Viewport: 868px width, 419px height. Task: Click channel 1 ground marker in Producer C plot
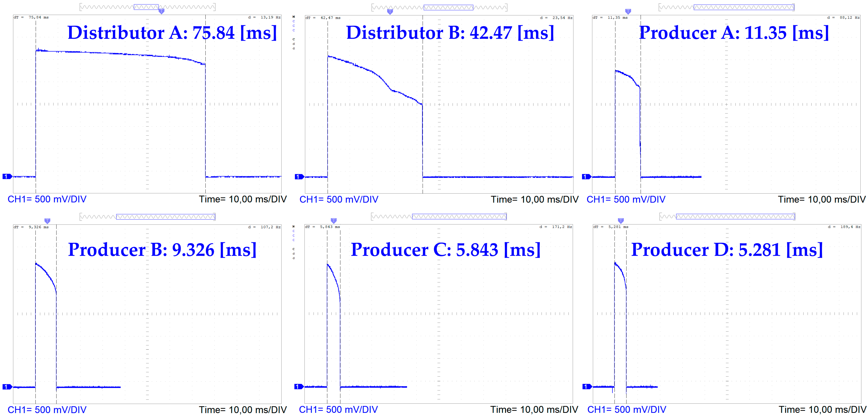click(x=299, y=386)
